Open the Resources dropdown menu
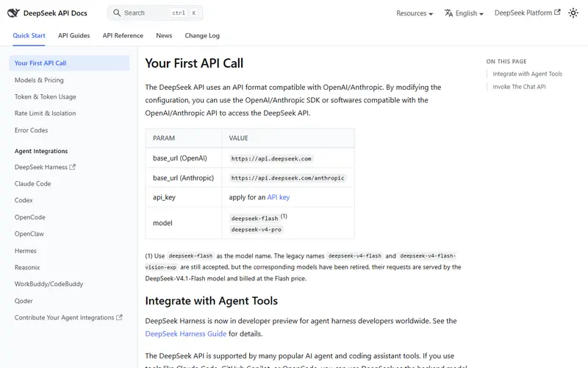This screenshot has width=588, height=368. click(415, 13)
